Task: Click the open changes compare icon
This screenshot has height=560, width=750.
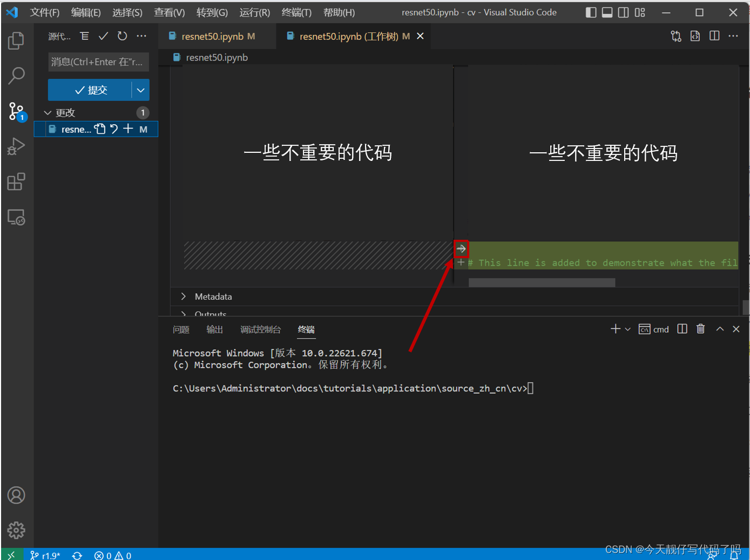Action: coord(676,36)
